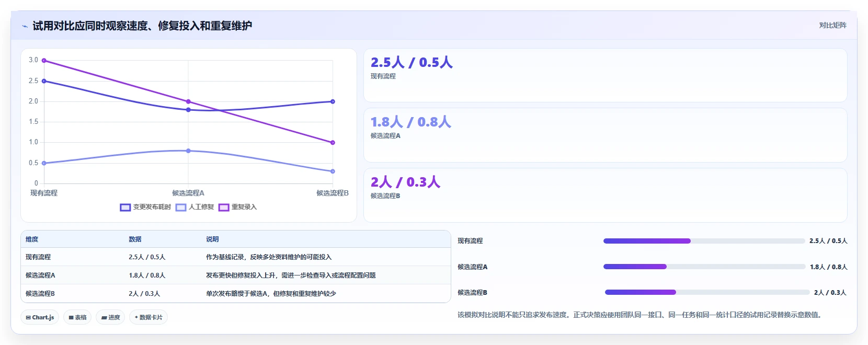This screenshot has height=345, width=868.
Task: Click the 候选流程B x-axis label on chart
Action: tap(333, 193)
